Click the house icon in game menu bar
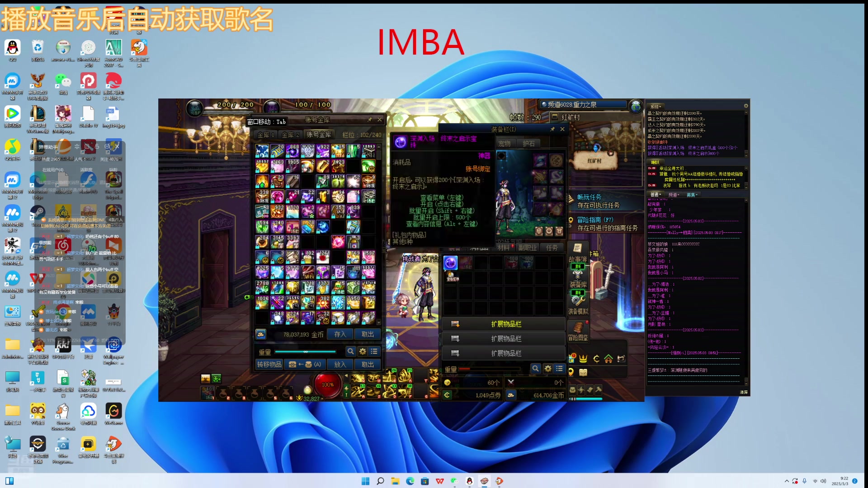 tap(609, 359)
